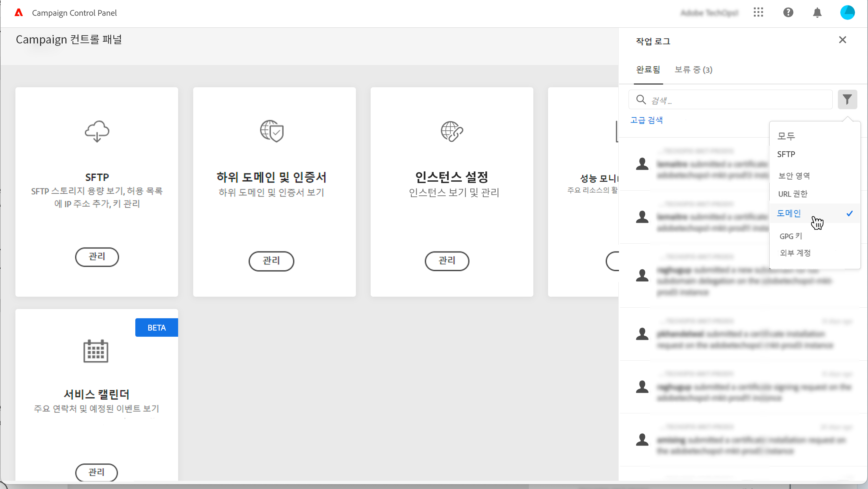The image size is (868, 489).
Task: Open the notifications bell icon
Action: point(817,13)
